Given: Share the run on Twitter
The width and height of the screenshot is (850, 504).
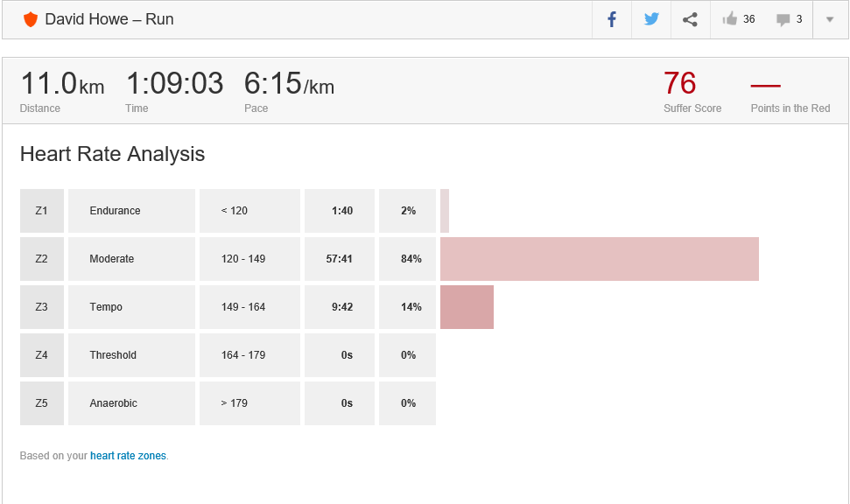Looking at the screenshot, I should [x=651, y=19].
